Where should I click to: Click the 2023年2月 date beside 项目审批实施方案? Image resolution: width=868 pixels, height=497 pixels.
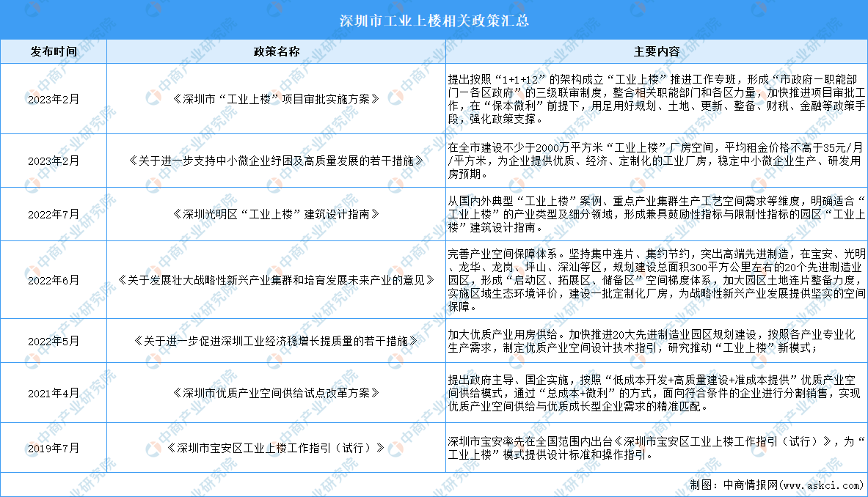tap(54, 100)
